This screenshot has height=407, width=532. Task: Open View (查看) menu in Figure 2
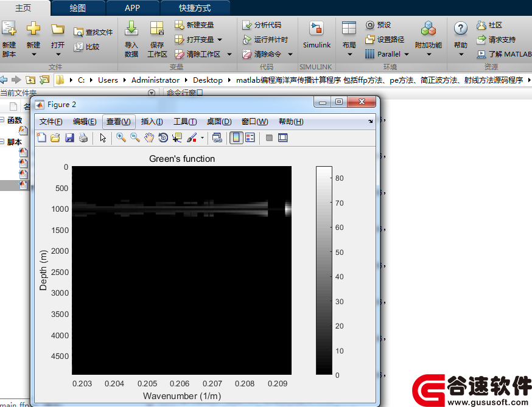tap(119, 122)
